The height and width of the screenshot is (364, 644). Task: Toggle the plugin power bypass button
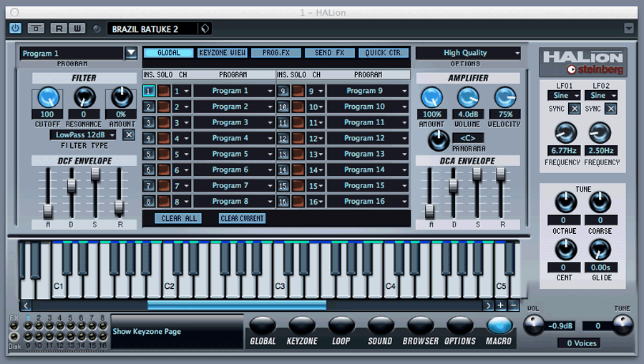(x=16, y=28)
